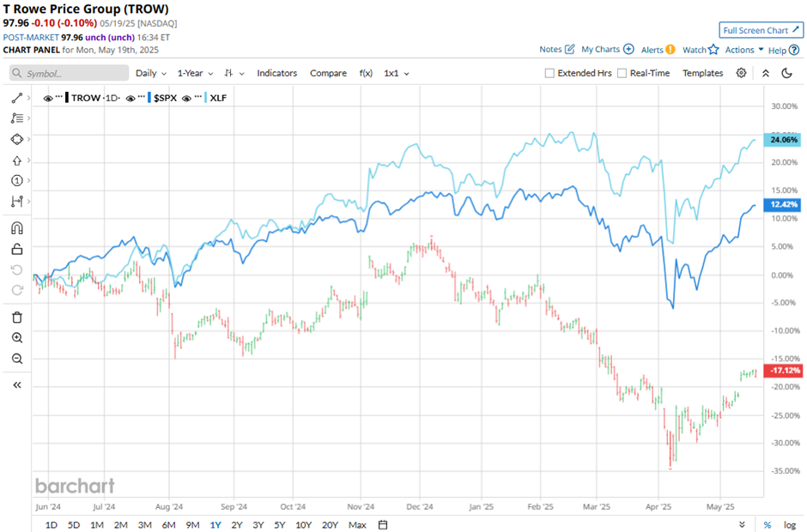This screenshot has height=532, width=807.
Task: Expand the 1-Year period dropdown
Action: coord(196,73)
